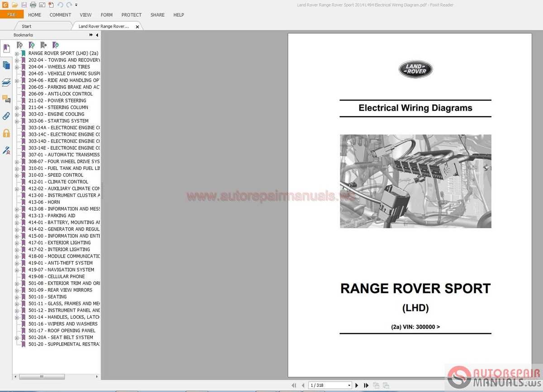Image resolution: width=543 pixels, height=392 pixels.
Task: Open the 413-06 Horn bookmark
Action: pos(44,202)
